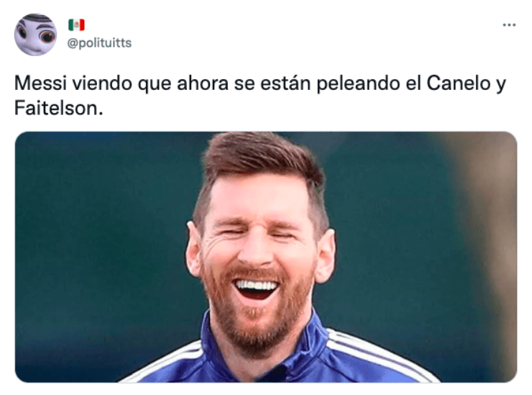Click the word "Faitelson." in the tweet
Viewport: 532px width, 395px height.
(58, 109)
